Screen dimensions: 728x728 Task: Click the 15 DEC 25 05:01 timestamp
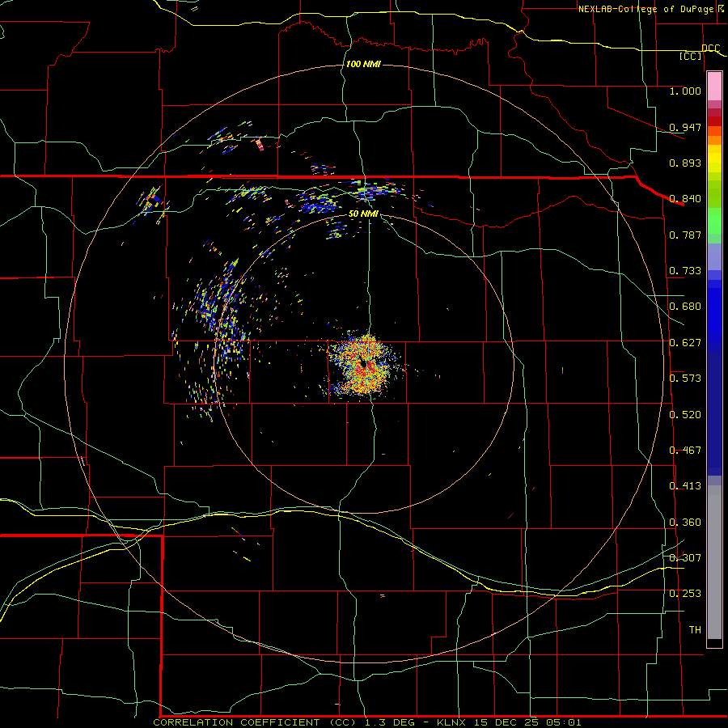point(527,722)
